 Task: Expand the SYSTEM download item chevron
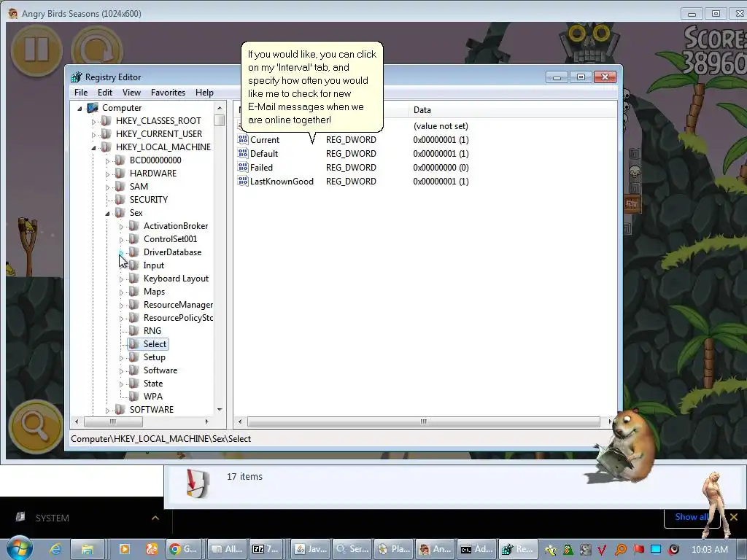tap(155, 518)
